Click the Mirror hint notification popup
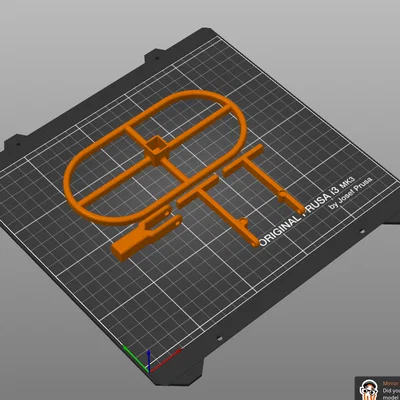Viewport: 400px width, 400px height. pos(377,388)
